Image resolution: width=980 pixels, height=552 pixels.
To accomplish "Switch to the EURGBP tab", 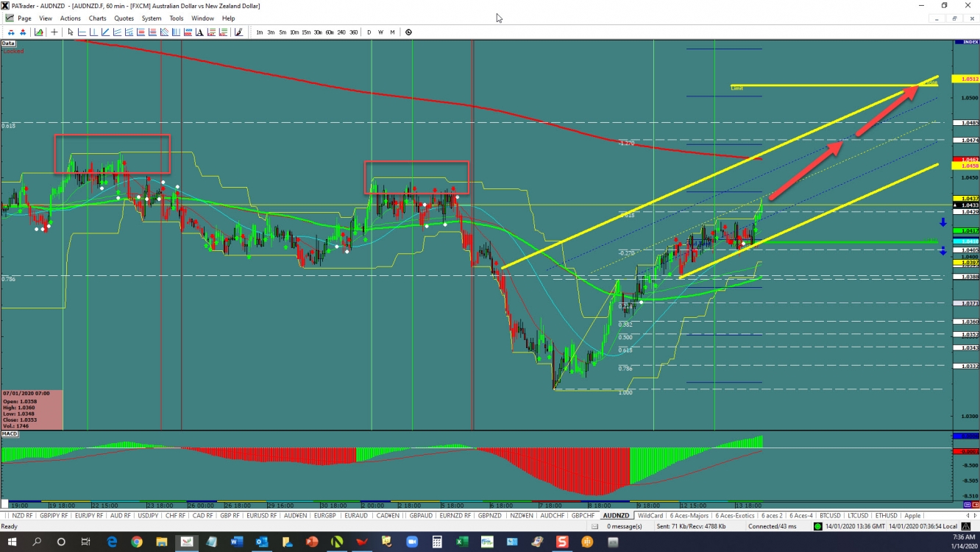I will (324, 515).
